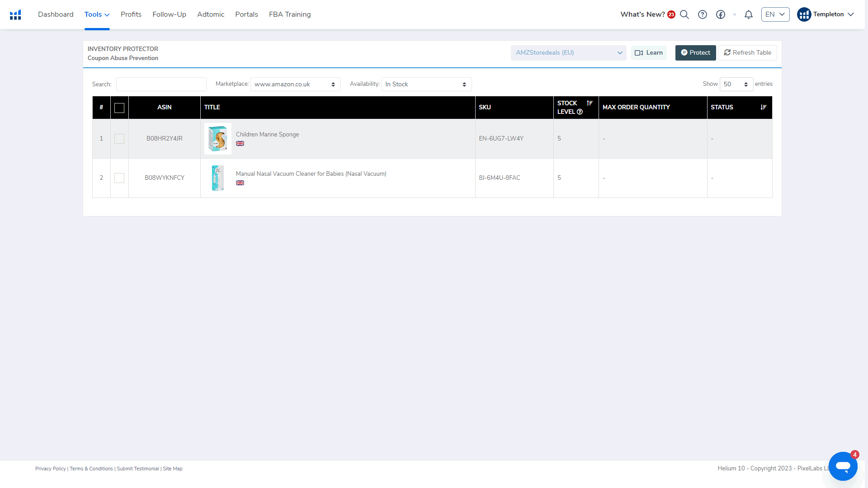The width and height of the screenshot is (868, 488).
Task: Click the Show entries count input field
Action: [736, 84]
